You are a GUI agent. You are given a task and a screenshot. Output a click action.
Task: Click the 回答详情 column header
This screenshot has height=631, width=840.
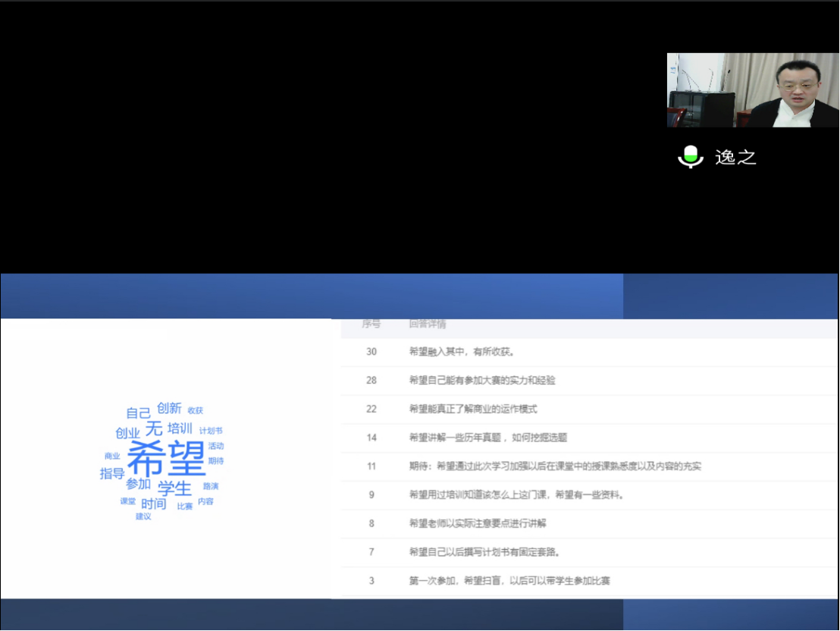point(428,325)
